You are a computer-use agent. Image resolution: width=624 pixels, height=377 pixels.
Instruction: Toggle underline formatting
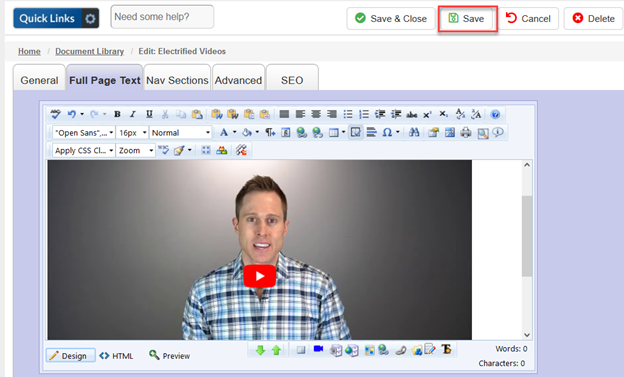pos(149,114)
